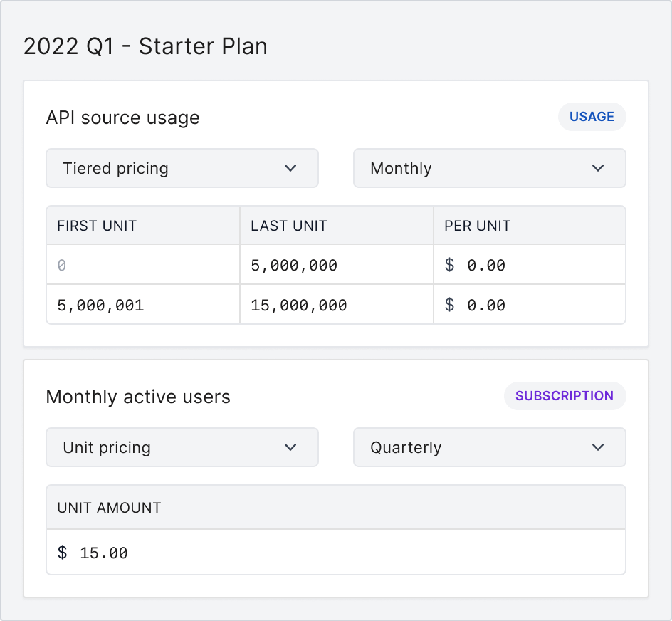This screenshot has height=621, width=672.
Task: Click the chevron on Quarterly selector
Action: pyautogui.click(x=598, y=447)
